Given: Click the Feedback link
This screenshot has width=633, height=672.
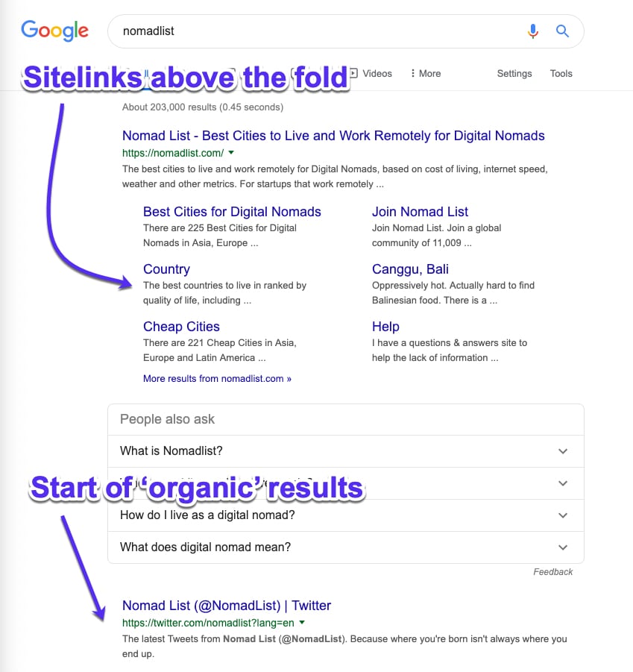Looking at the screenshot, I should coord(553,571).
